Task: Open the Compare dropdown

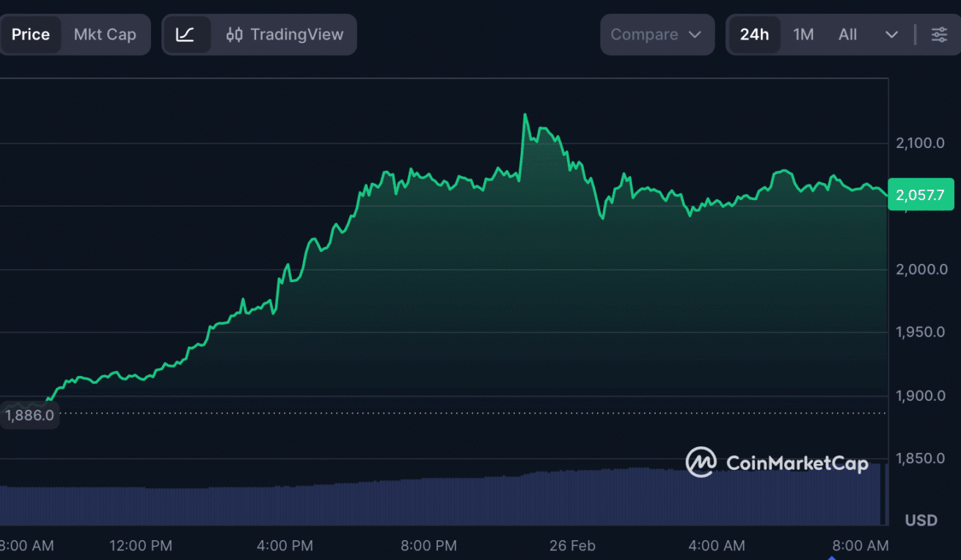Action: coord(657,34)
